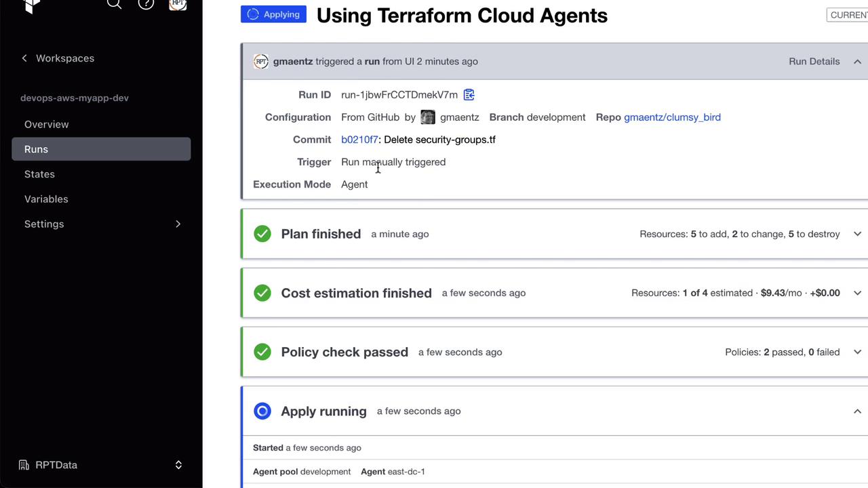868x488 pixels.
Task: Click the RPTData organization building icon
Action: coord(24,465)
